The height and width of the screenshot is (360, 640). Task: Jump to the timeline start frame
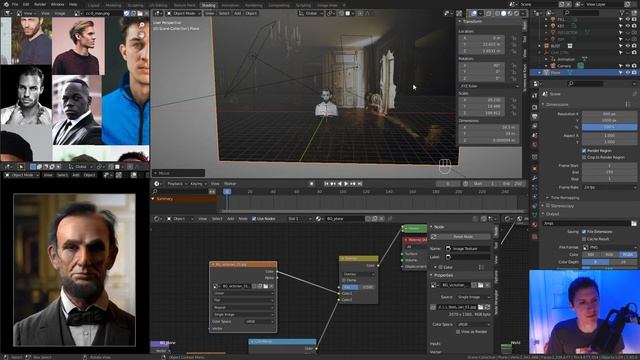[327, 184]
